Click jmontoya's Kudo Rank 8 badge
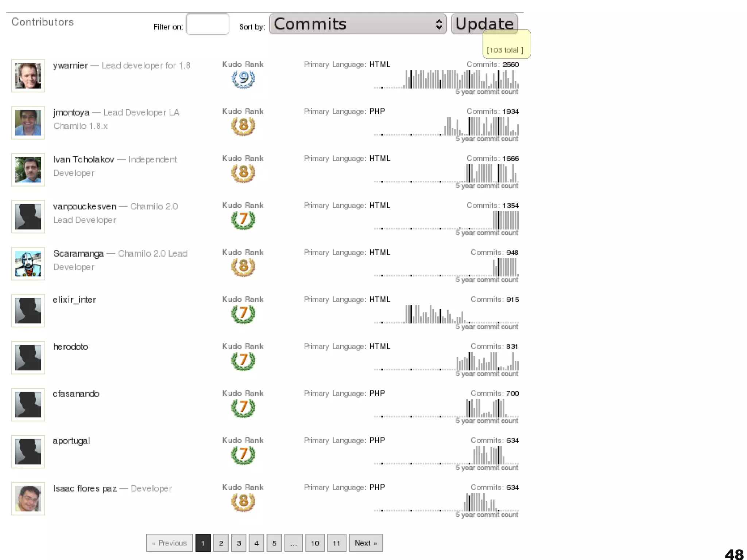This screenshot has width=747, height=560. click(x=243, y=126)
